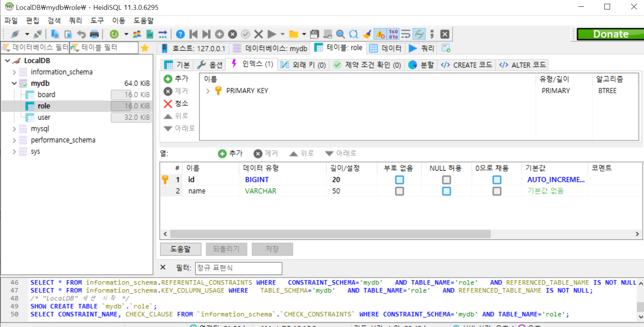Click the blue help question mark icon
The height and width of the screenshot is (327, 644).
coord(180,34)
